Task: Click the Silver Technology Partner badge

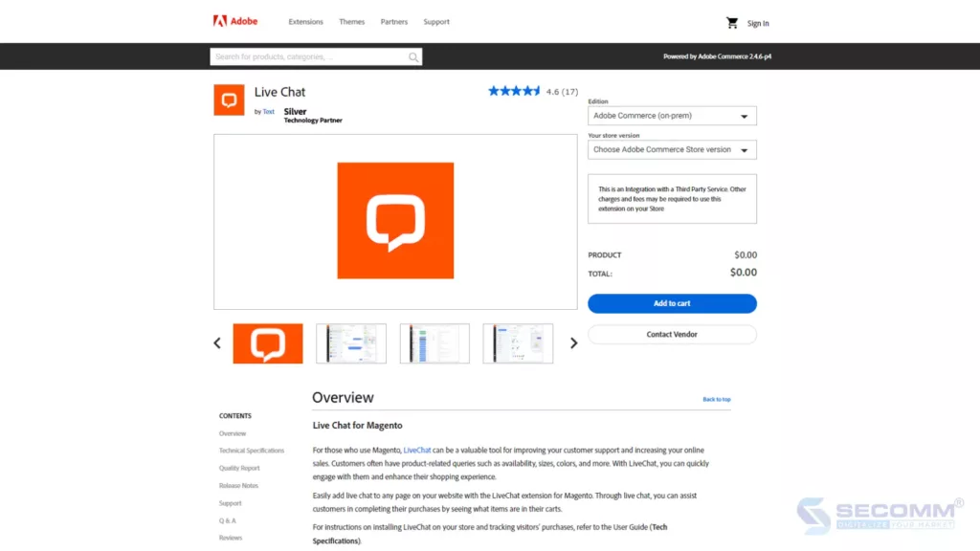Action: (x=313, y=116)
